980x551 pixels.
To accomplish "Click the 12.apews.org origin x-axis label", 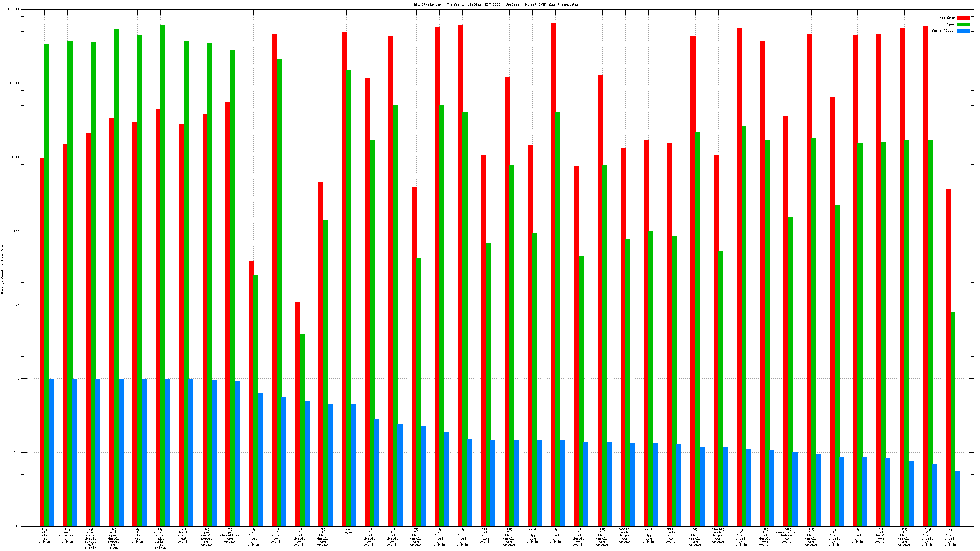I will 276,535.
